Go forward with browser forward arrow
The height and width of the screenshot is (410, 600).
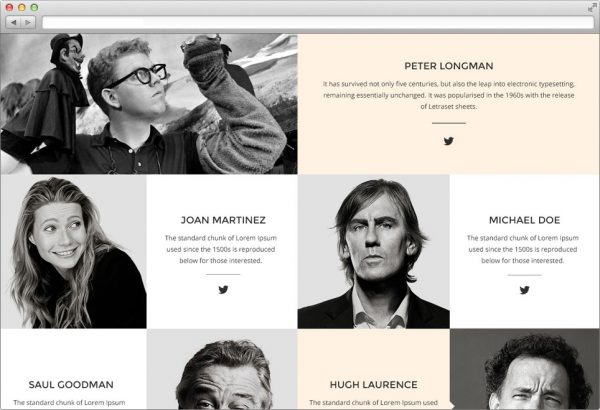28,22
